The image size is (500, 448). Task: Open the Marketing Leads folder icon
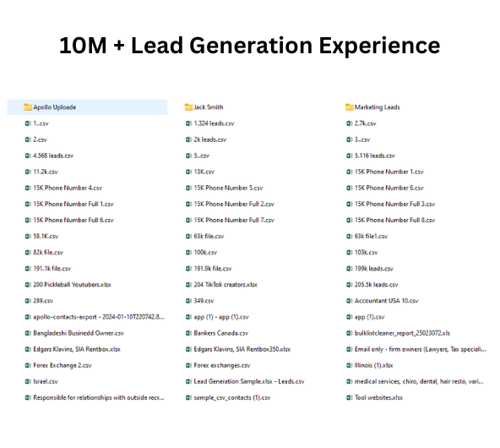point(350,107)
